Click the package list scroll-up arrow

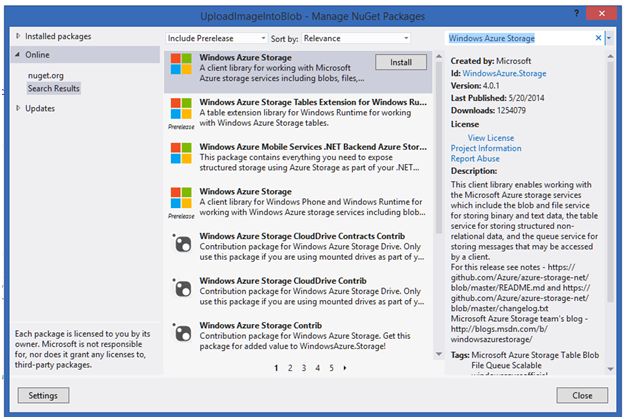coord(439,56)
